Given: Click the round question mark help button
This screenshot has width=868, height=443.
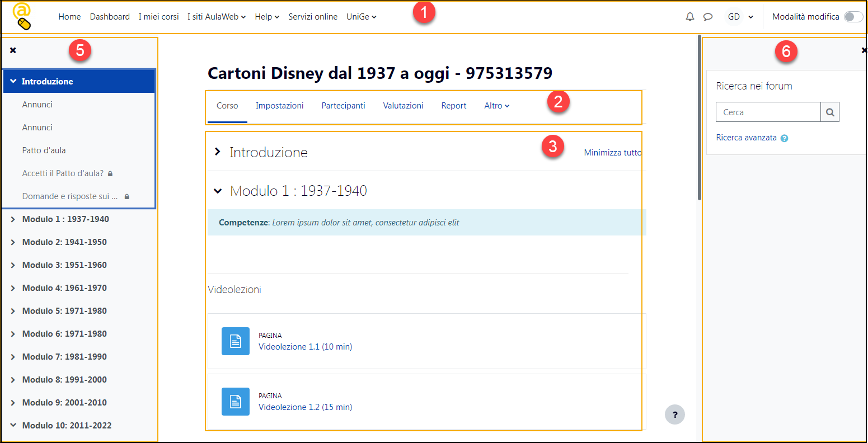Looking at the screenshot, I should tap(675, 414).
